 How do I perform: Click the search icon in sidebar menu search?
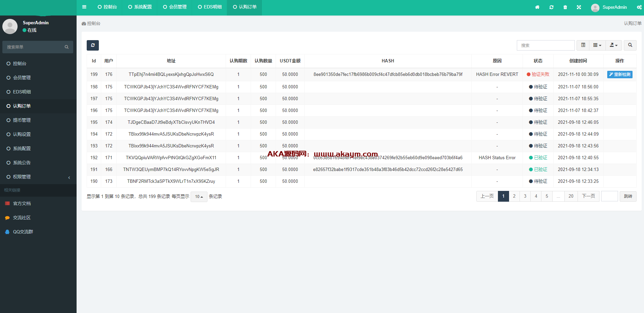pos(66,47)
